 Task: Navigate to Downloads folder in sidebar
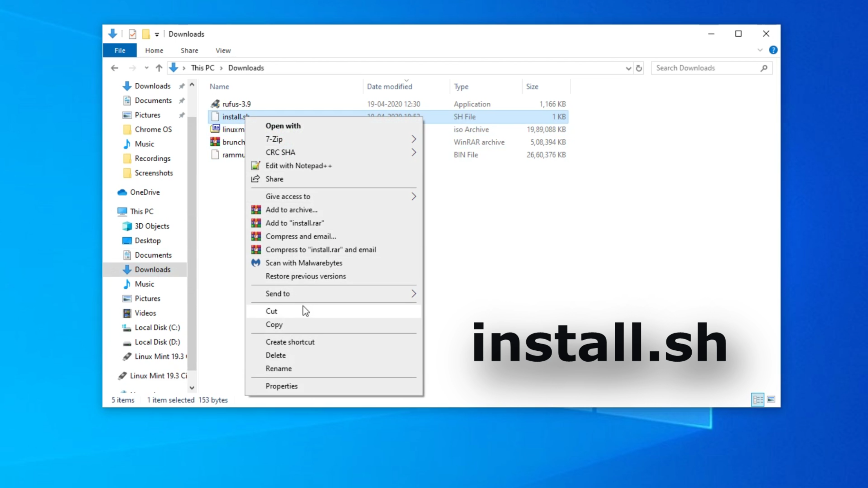pyautogui.click(x=153, y=269)
